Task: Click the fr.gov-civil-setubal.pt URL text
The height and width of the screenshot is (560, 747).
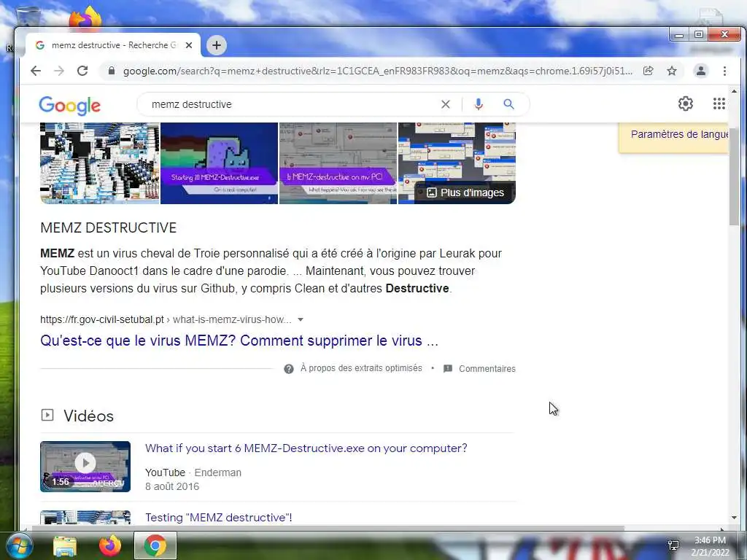Action: (102, 319)
